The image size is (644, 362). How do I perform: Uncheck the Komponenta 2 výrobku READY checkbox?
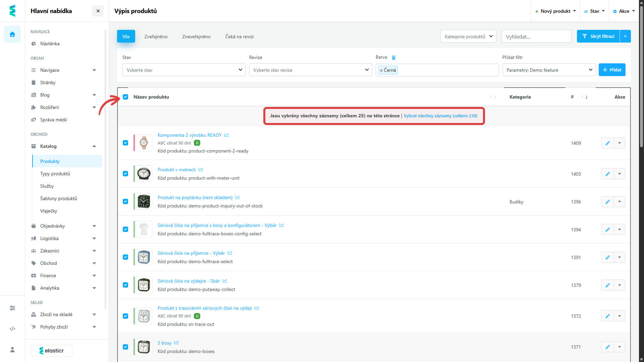[125, 143]
